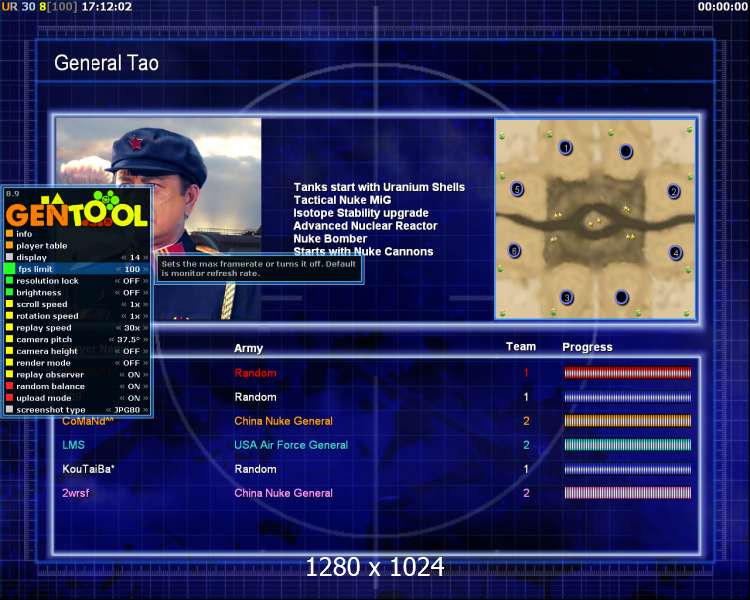Click the yellow square beside rotation speed
Viewport: 750px width, 600px height.
[9, 316]
